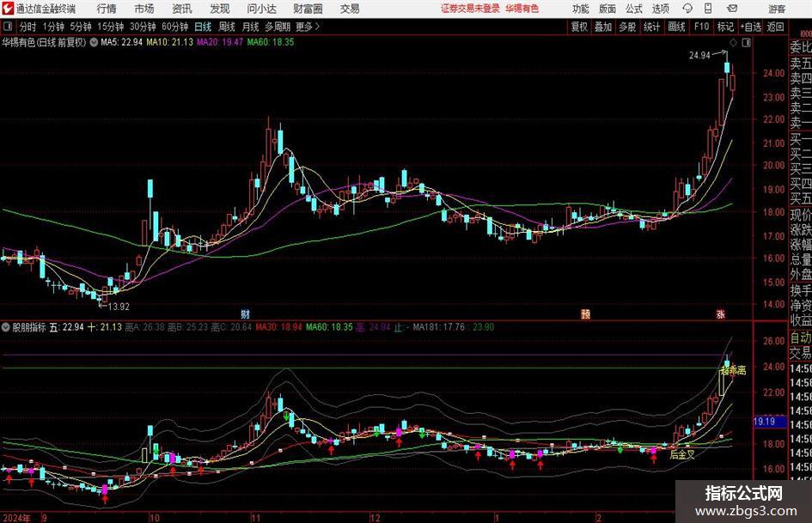Click the MA5: 22.94 value label

121,42
